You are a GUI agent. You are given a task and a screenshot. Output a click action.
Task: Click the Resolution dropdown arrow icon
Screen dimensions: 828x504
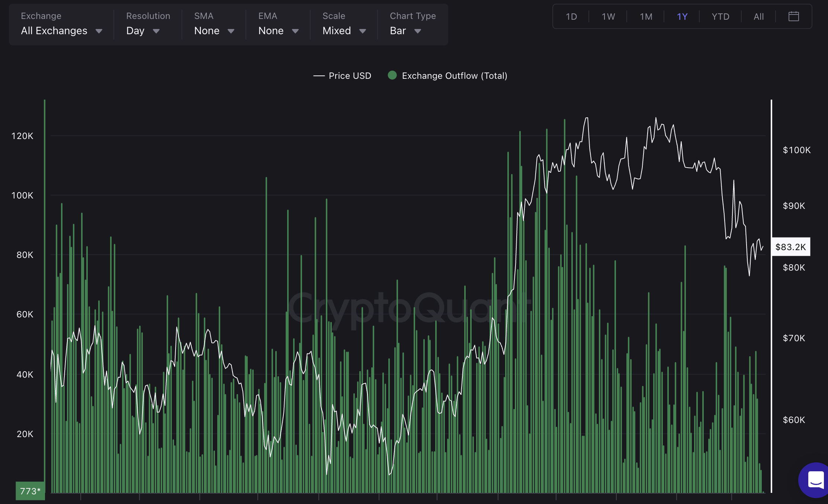(x=156, y=31)
